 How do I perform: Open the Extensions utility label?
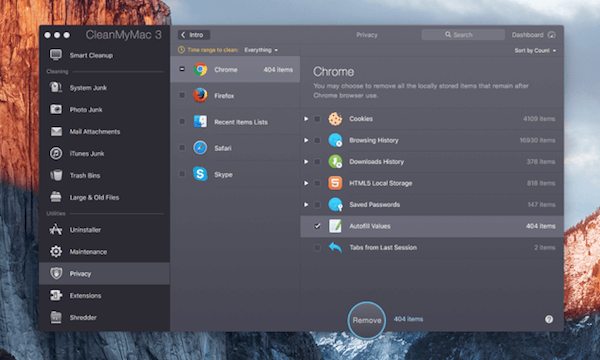(85, 295)
